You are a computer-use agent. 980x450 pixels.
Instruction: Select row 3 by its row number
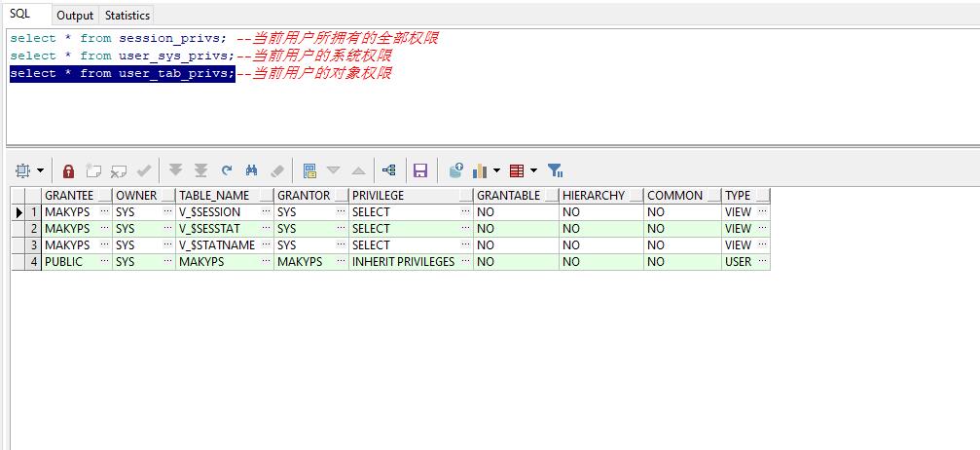point(34,244)
